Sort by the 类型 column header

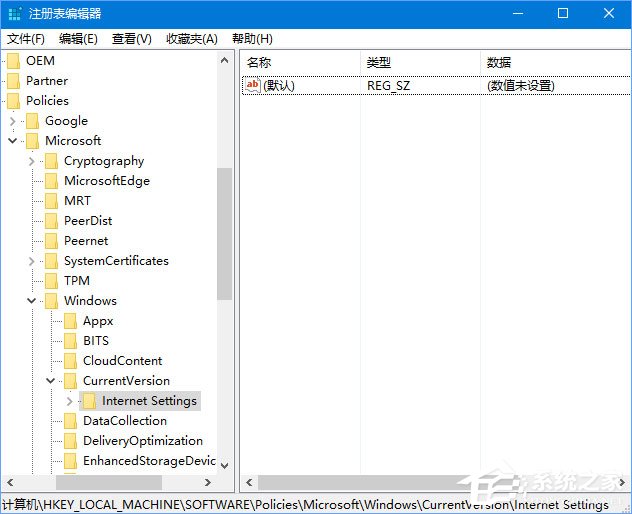[420, 62]
